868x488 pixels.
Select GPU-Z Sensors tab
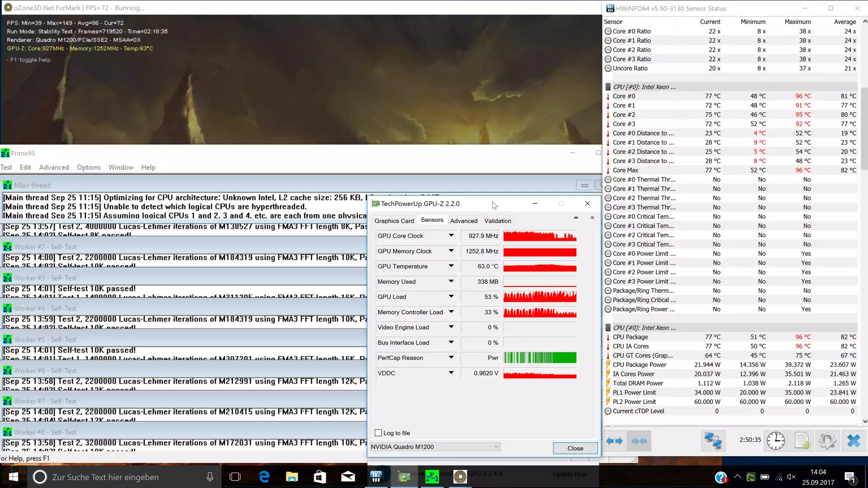[x=432, y=220]
